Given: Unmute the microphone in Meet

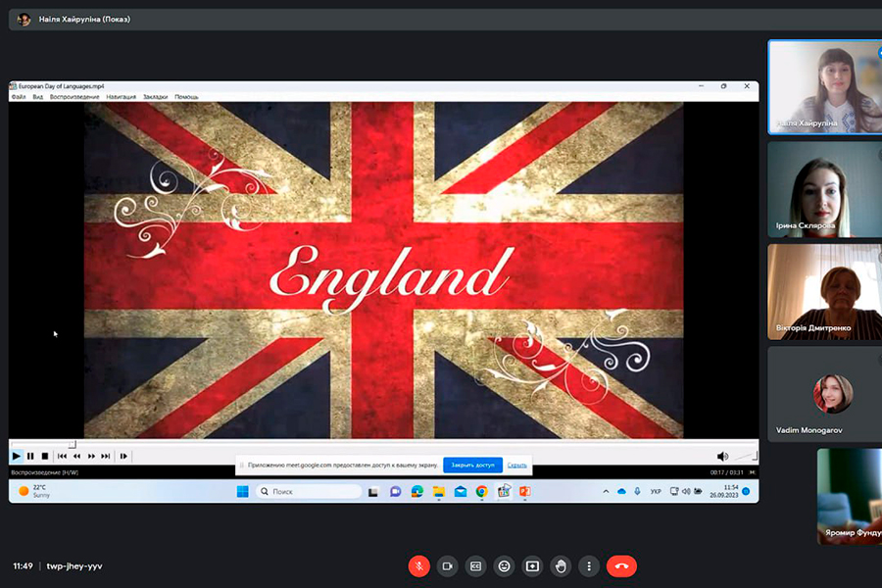Looking at the screenshot, I should (x=418, y=565).
